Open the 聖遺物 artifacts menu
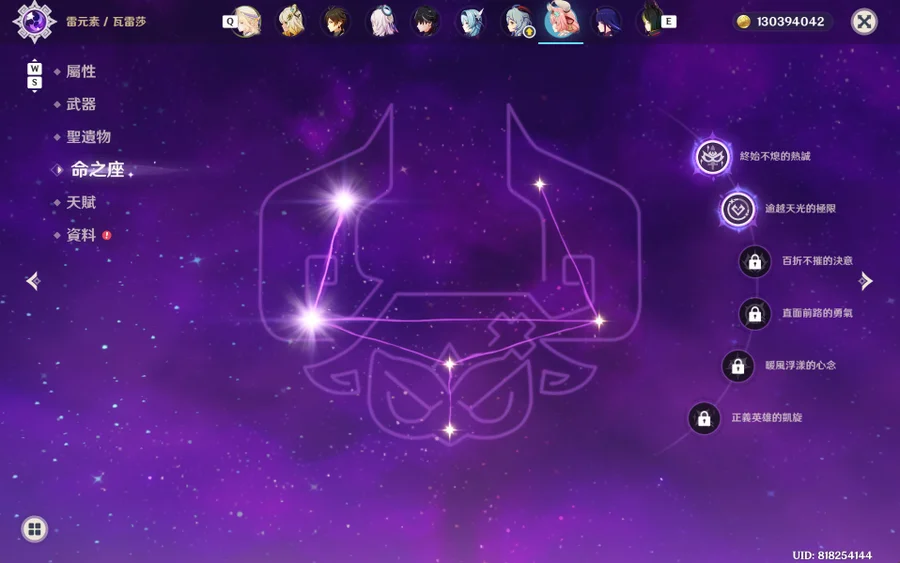 click(x=88, y=137)
